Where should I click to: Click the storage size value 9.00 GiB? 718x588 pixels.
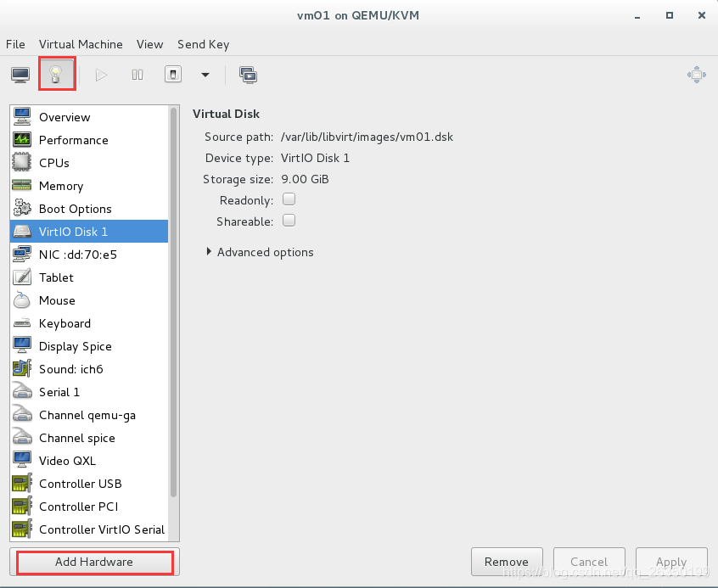pos(305,179)
